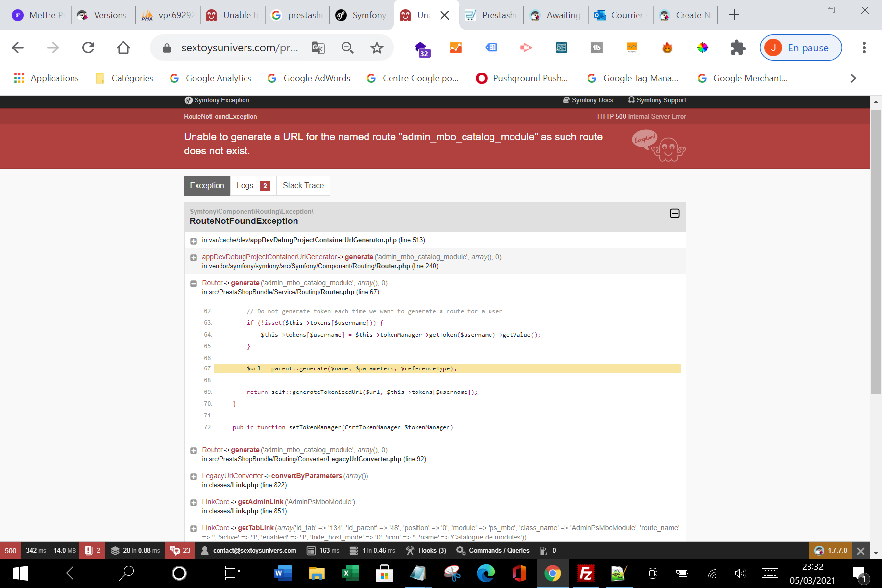882x588 pixels.
Task: Click the taskbar search magnifier icon
Action: (126, 573)
